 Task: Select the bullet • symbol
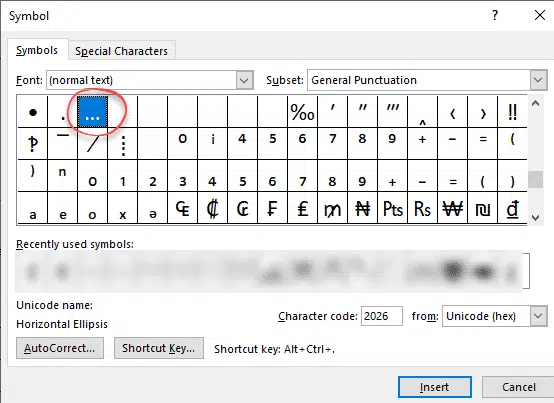(x=33, y=112)
